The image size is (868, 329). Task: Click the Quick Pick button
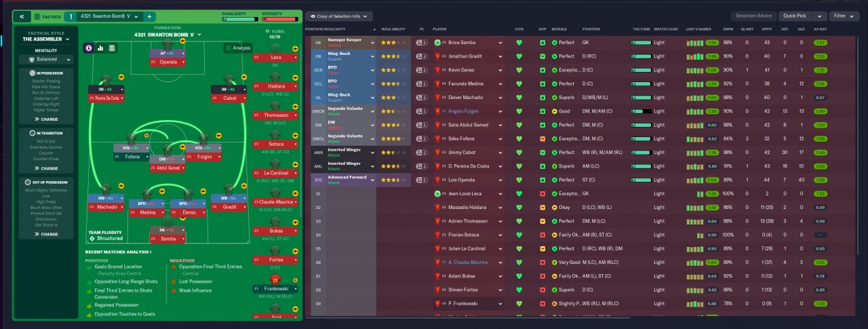coord(794,16)
